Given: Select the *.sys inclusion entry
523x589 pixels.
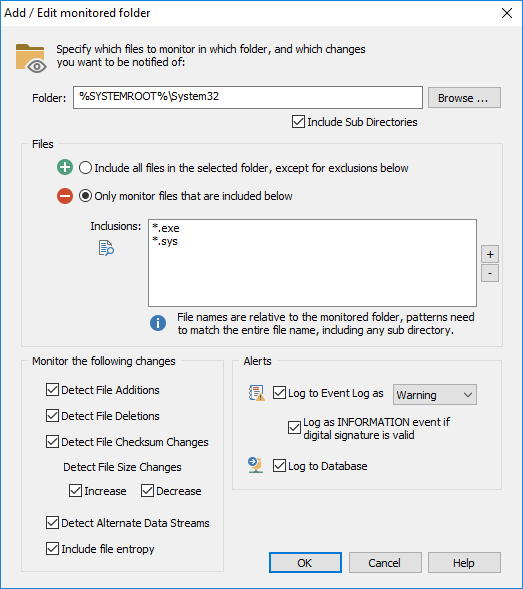Looking at the screenshot, I should [165, 241].
